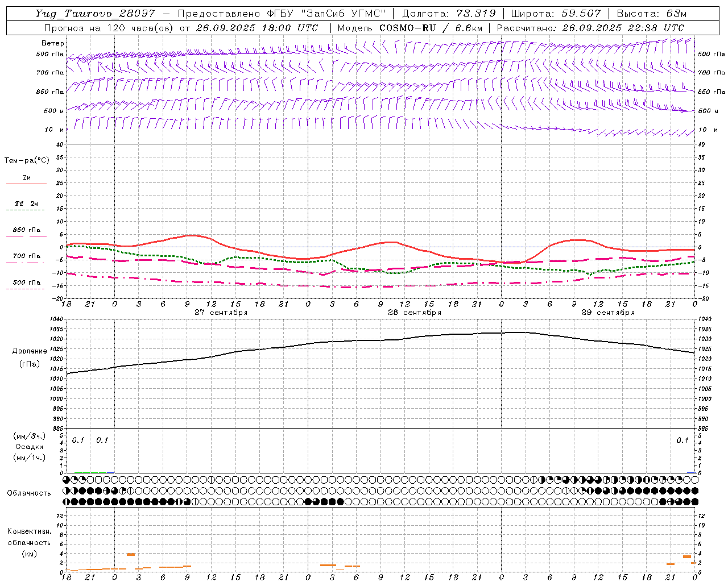
Task: Click the Давление panel label
Action: point(30,351)
